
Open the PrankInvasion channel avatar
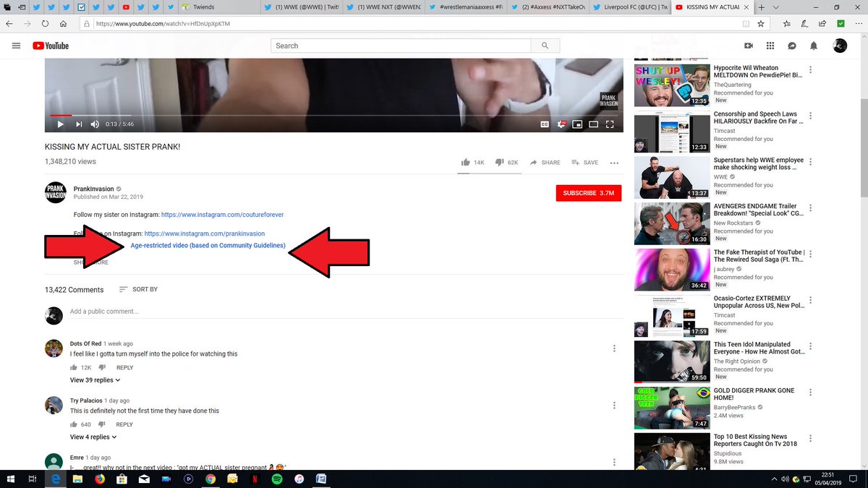[x=56, y=193]
